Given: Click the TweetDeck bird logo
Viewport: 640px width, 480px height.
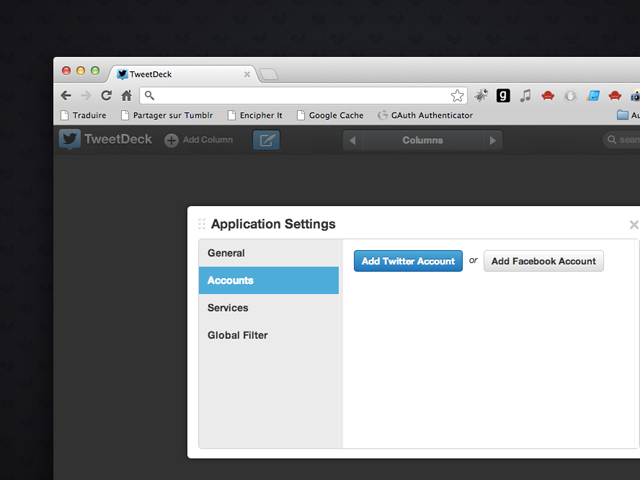Looking at the screenshot, I should tap(69, 140).
